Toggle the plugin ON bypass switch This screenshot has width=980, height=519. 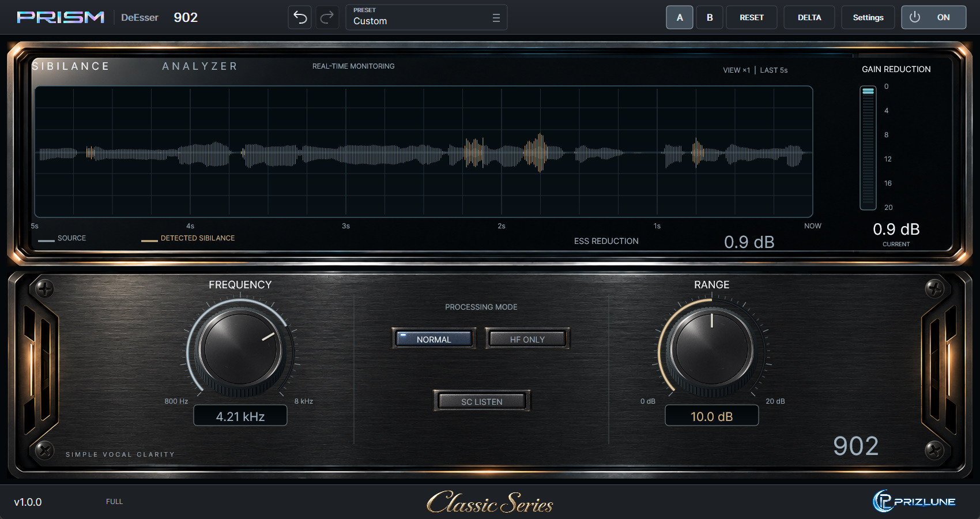(933, 17)
